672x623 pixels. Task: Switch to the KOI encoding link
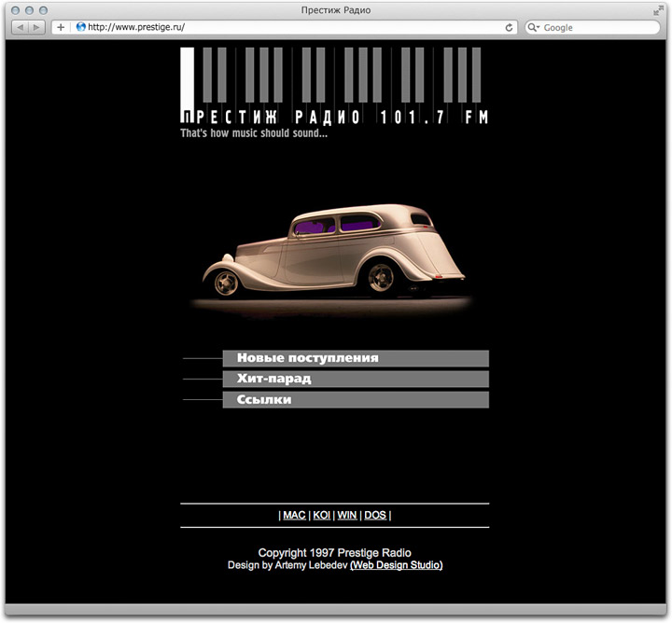pos(321,515)
